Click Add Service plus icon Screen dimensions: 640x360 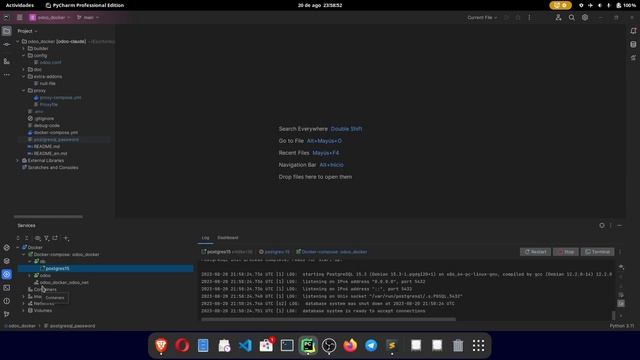[x=66, y=238]
